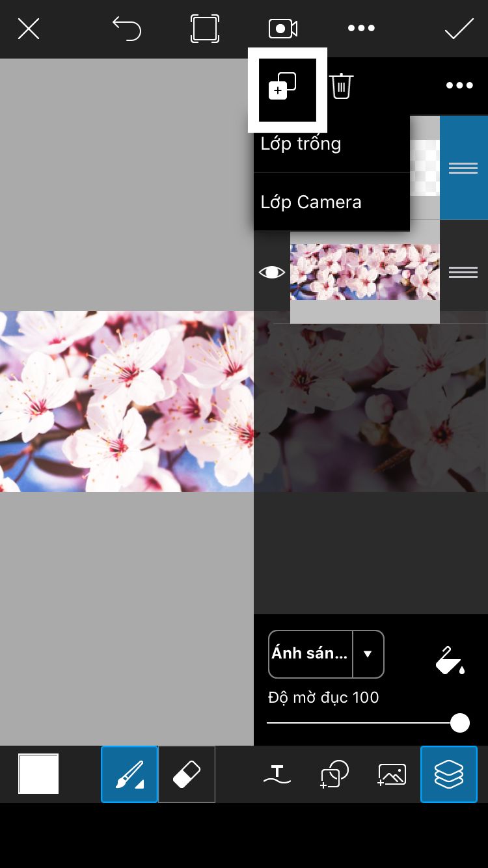Viewport: 488px width, 868px height.
Task: Select the Brush tool
Action: [x=129, y=774]
